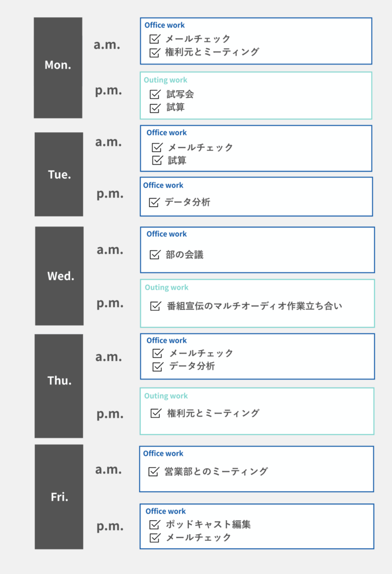Image resolution: width=392 pixels, height=574 pixels.
Task: Check the 番組宣伝のマルチオーディオ作業立ち合い checkbox
Action: click(156, 306)
